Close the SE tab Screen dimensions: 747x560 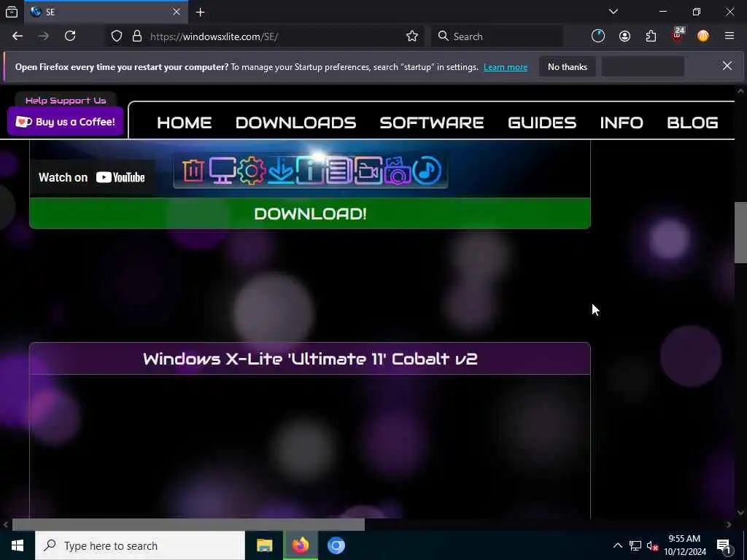coord(177,12)
